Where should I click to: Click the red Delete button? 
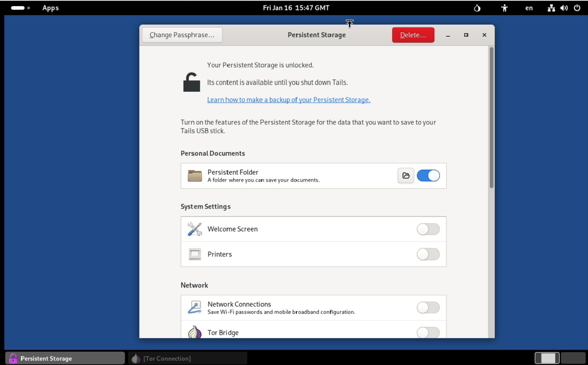click(413, 35)
